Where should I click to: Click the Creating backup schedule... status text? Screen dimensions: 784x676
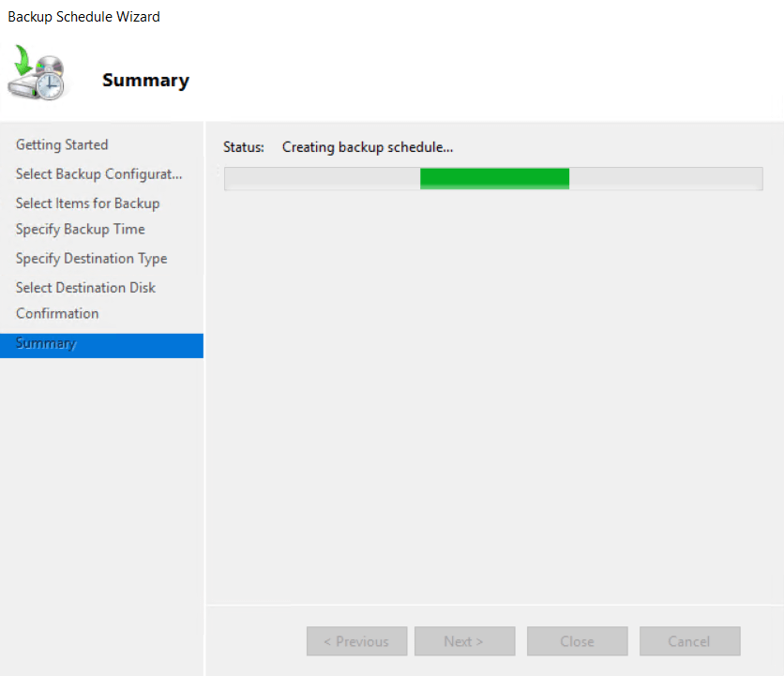pyautogui.click(x=368, y=147)
